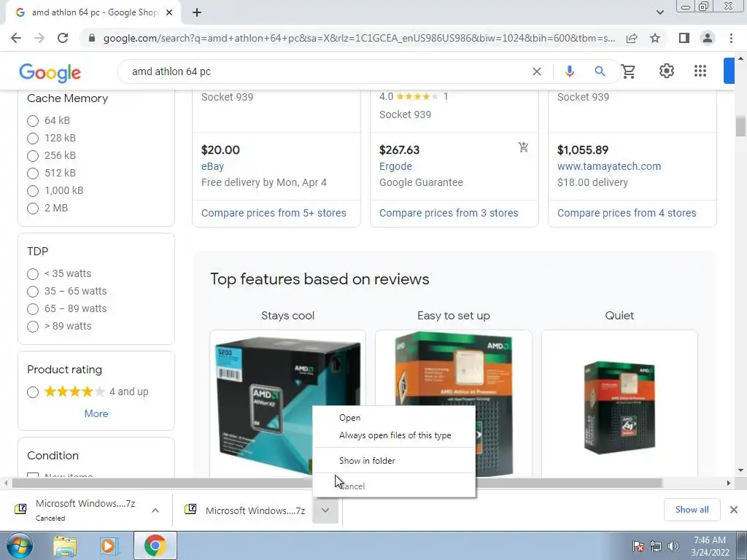Click the vertical scrollbar thumb
Screen dimensions: 747x560
click(x=740, y=125)
